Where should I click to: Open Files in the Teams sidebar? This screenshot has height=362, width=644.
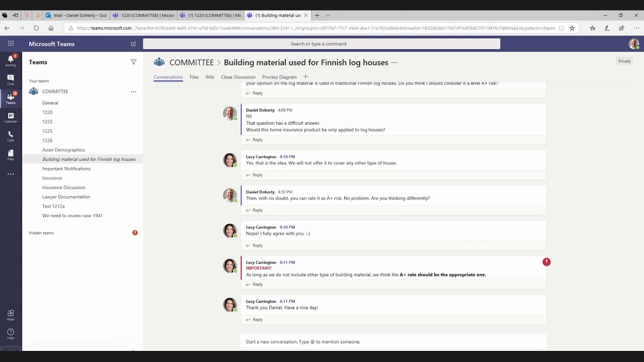click(x=11, y=155)
